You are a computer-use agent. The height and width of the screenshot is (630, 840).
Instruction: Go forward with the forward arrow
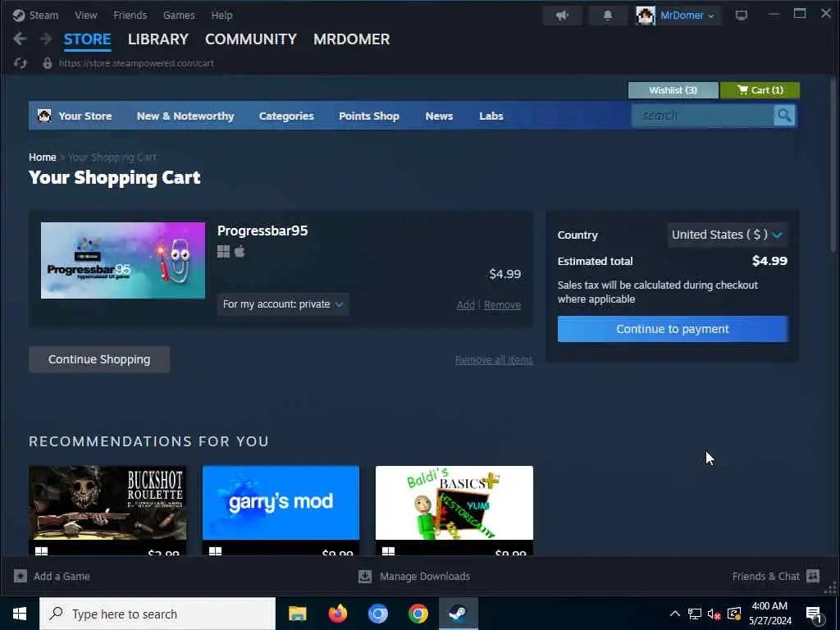pos(46,39)
